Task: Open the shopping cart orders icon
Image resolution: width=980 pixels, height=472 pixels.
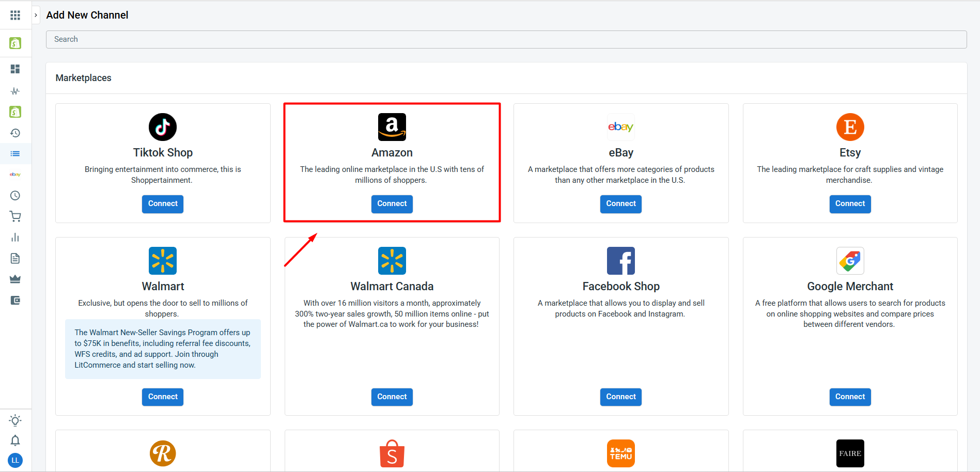Action: tap(15, 216)
